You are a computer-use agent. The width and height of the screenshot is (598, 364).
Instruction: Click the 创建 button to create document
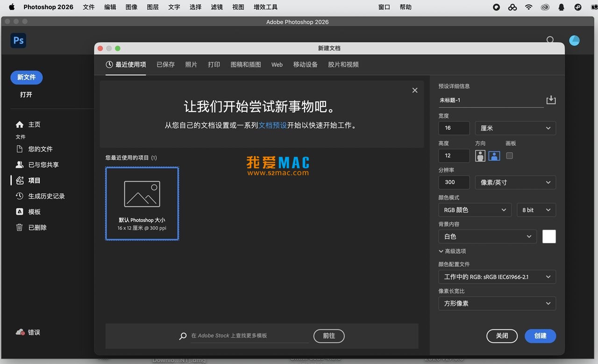540,336
